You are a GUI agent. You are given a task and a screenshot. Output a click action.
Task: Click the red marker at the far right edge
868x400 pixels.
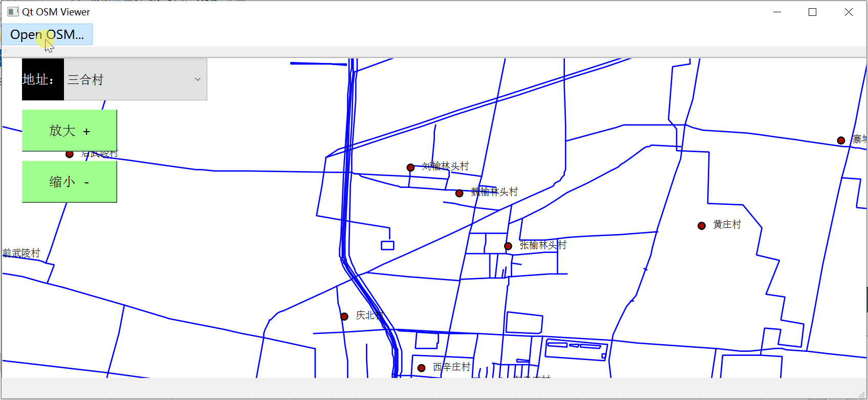tap(841, 140)
